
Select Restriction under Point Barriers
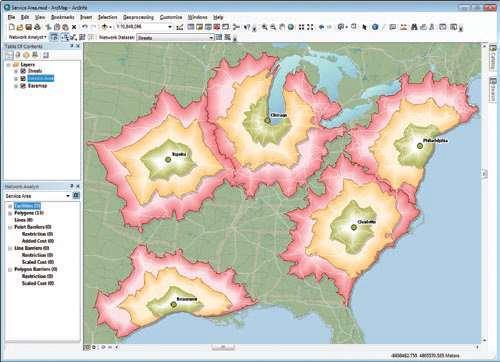click(x=37, y=234)
